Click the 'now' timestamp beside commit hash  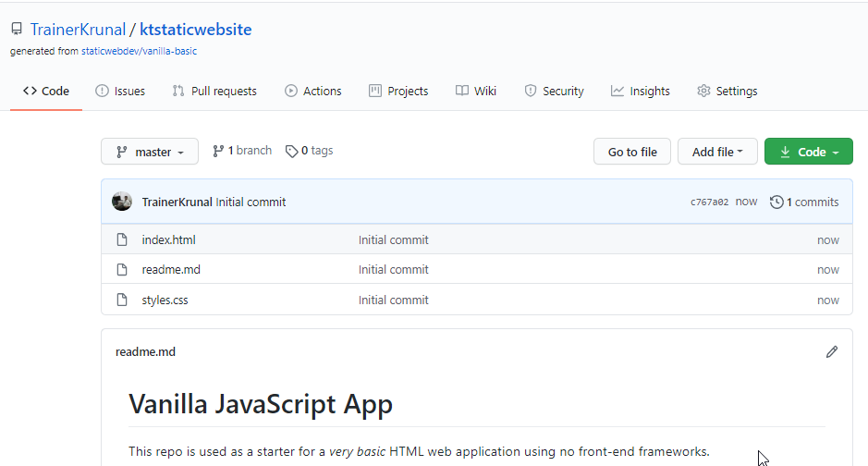(x=746, y=202)
